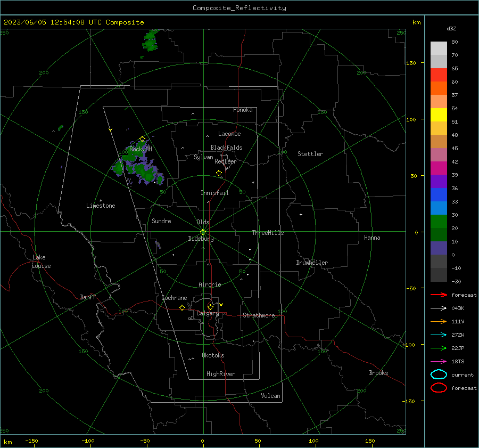Click the RedDeer city label
Screen dimensions: 479x448
226,161
